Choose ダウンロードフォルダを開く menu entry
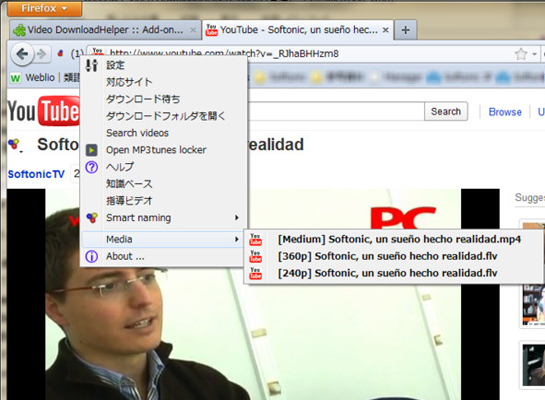The width and height of the screenshot is (545, 400). point(163,116)
